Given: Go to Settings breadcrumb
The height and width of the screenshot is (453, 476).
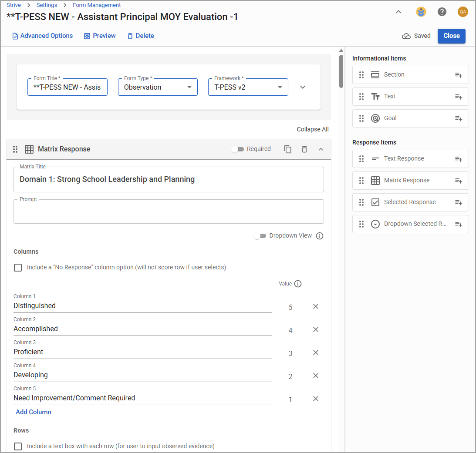Looking at the screenshot, I should click(x=47, y=5).
